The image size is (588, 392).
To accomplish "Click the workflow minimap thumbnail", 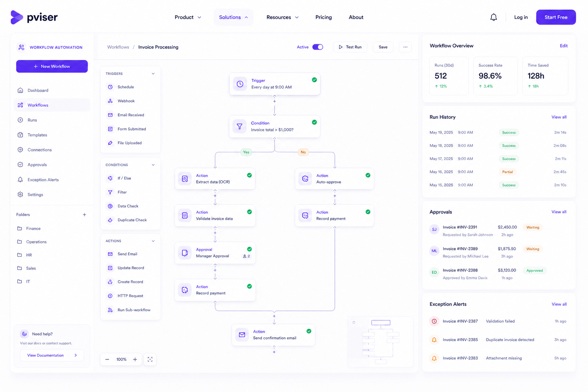I will coord(381,342).
